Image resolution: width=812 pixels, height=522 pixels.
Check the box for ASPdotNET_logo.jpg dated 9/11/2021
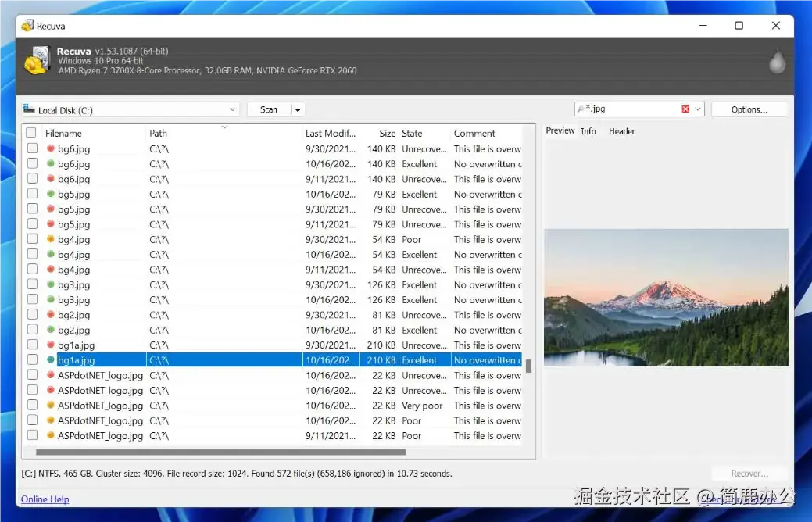pos(32,435)
